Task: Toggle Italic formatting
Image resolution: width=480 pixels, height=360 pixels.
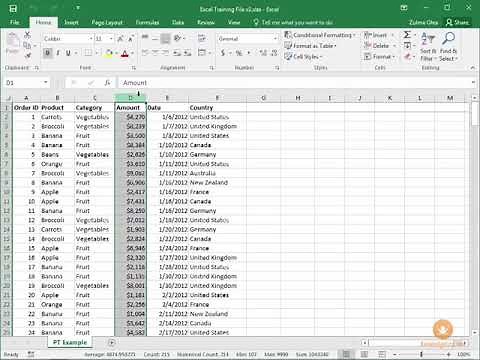Action: pyautogui.click(x=58, y=53)
